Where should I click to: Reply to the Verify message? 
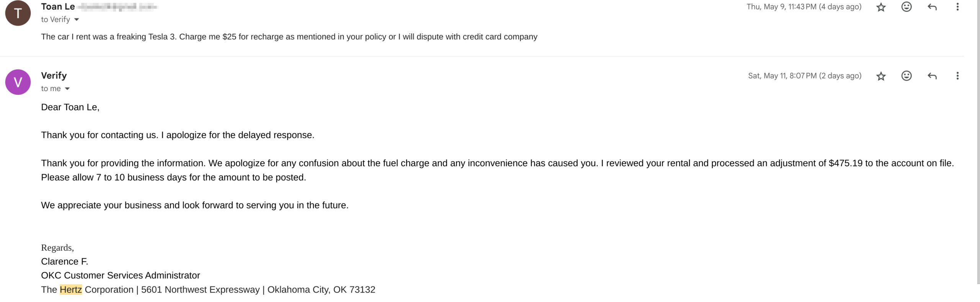point(932,76)
